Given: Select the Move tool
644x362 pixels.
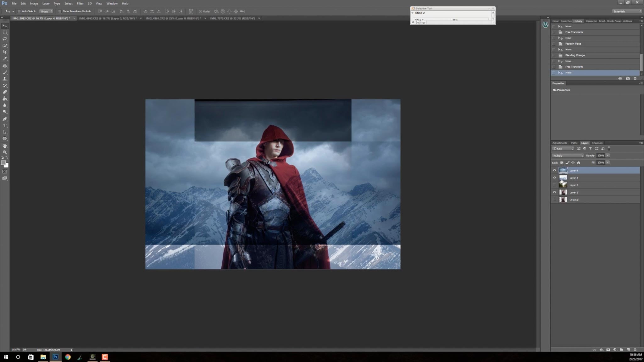Looking at the screenshot, I should click(5, 25).
